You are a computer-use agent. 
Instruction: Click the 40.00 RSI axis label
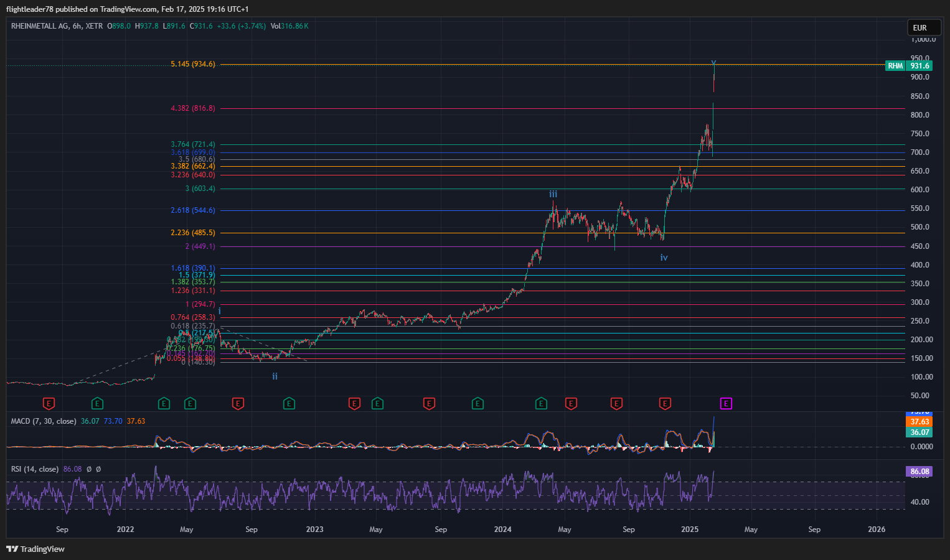pos(920,502)
